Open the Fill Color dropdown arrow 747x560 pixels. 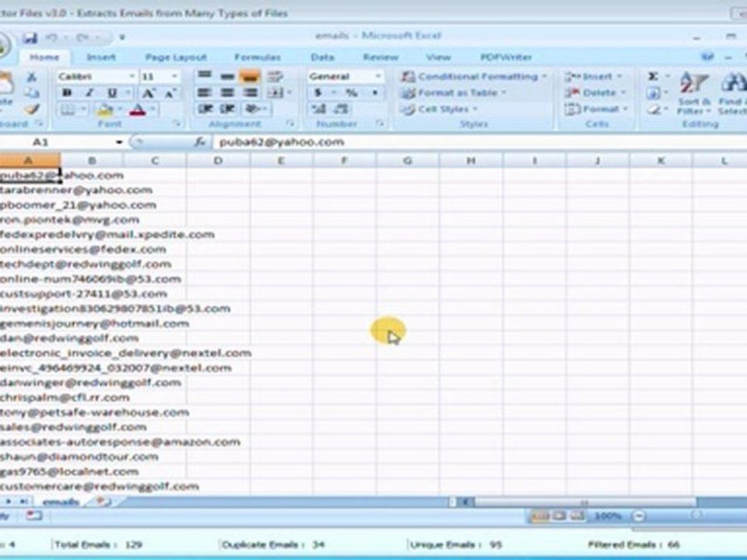[x=120, y=110]
